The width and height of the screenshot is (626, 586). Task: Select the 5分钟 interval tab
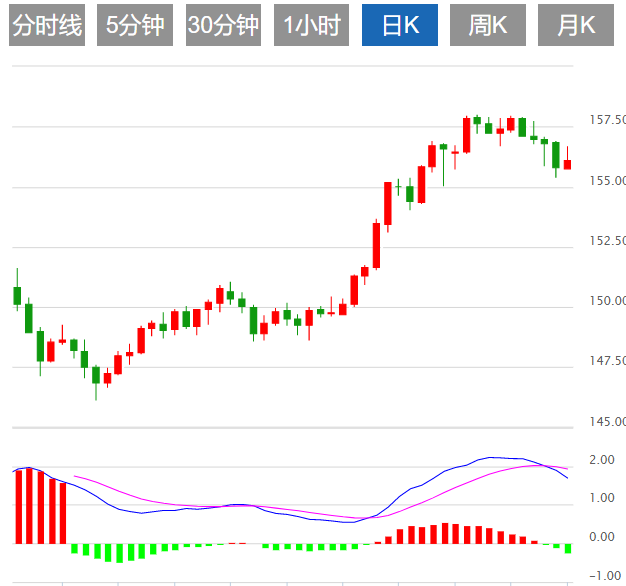[x=135, y=25]
